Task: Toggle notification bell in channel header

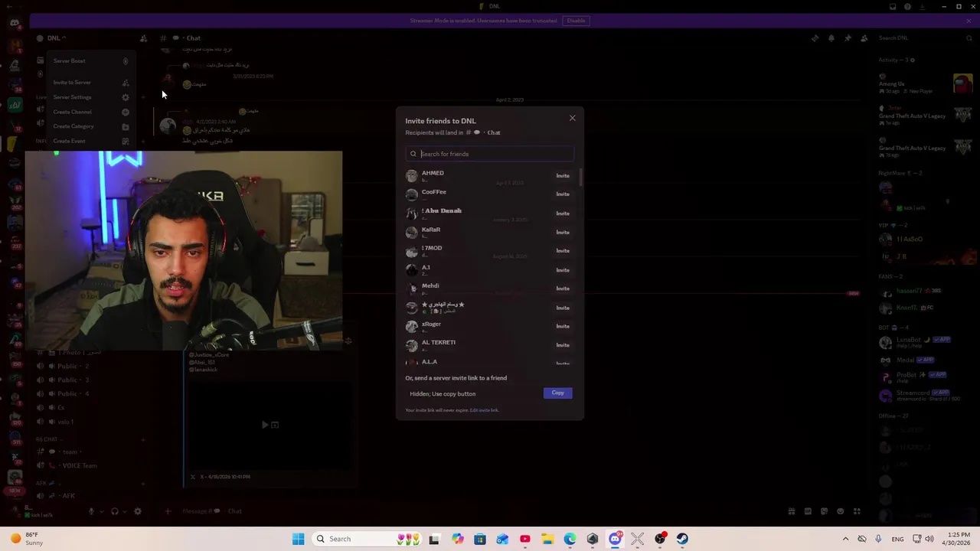Action: pos(831,38)
